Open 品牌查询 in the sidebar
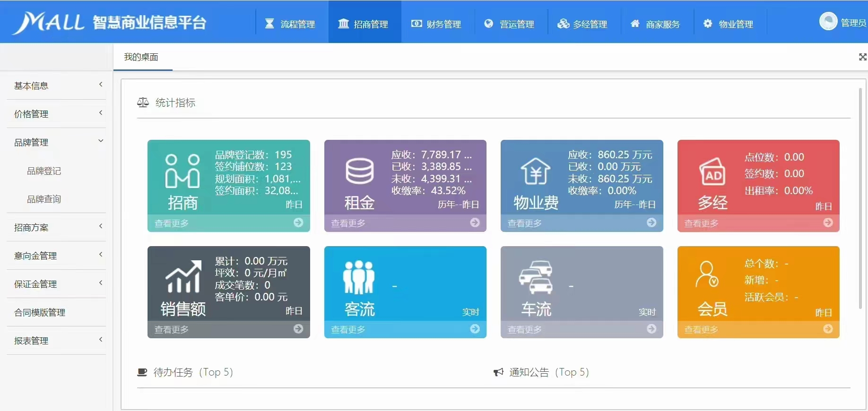Image resolution: width=868 pixels, height=411 pixels. pyautogui.click(x=44, y=199)
